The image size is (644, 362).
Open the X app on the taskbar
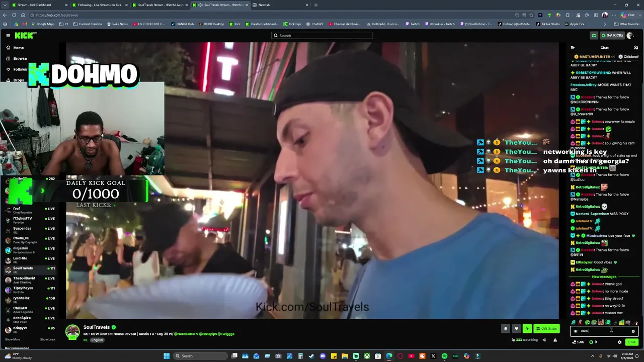(x=433, y=356)
